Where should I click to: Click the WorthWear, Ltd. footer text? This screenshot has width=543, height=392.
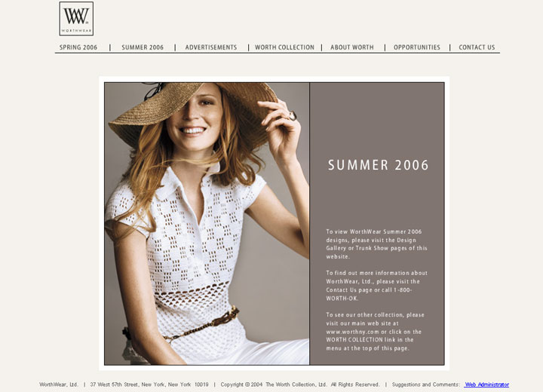pyautogui.click(x=59, y=384)
